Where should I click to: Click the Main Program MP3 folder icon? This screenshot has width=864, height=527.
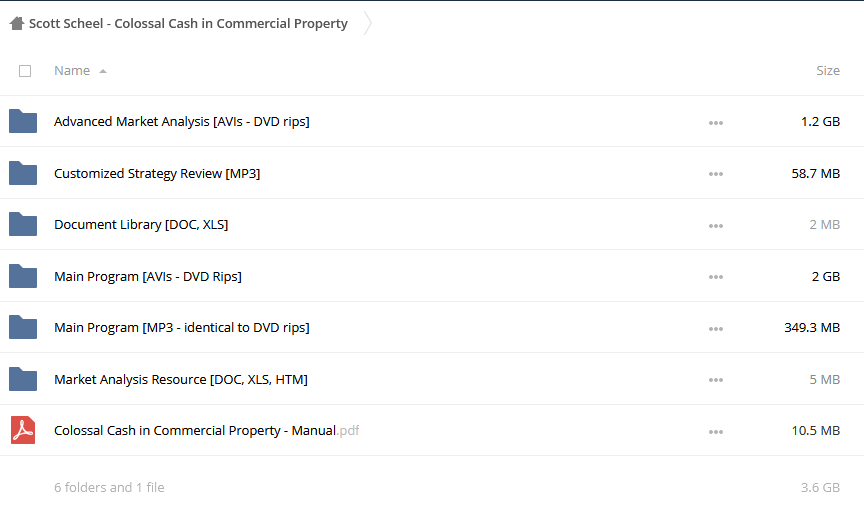[x=23, y=327]
